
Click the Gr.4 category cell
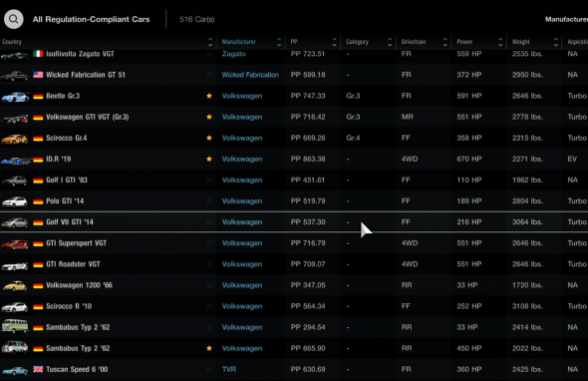click(x=353, y=138)
